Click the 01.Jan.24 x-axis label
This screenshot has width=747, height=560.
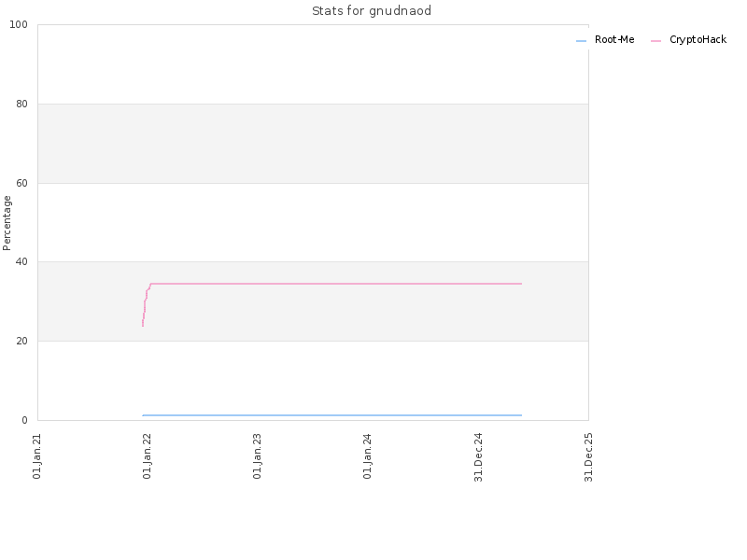(x=367, y=456)
